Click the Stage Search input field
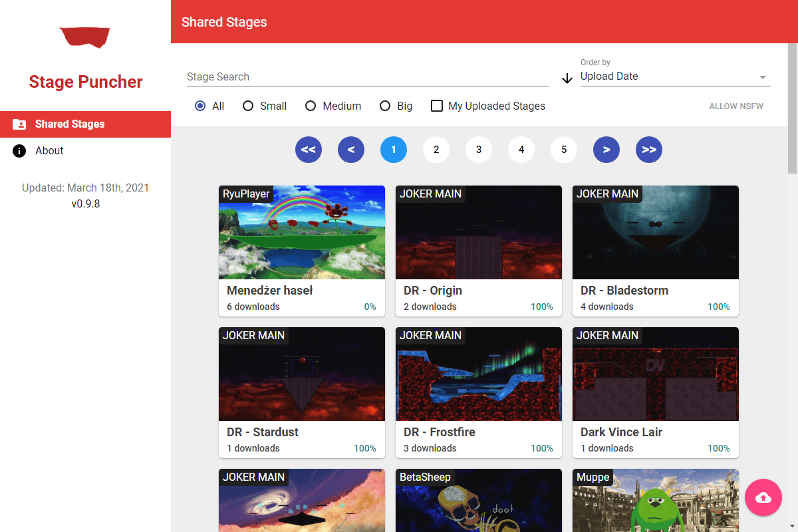This screenshot has width=798, height=532. pos(367,77)
